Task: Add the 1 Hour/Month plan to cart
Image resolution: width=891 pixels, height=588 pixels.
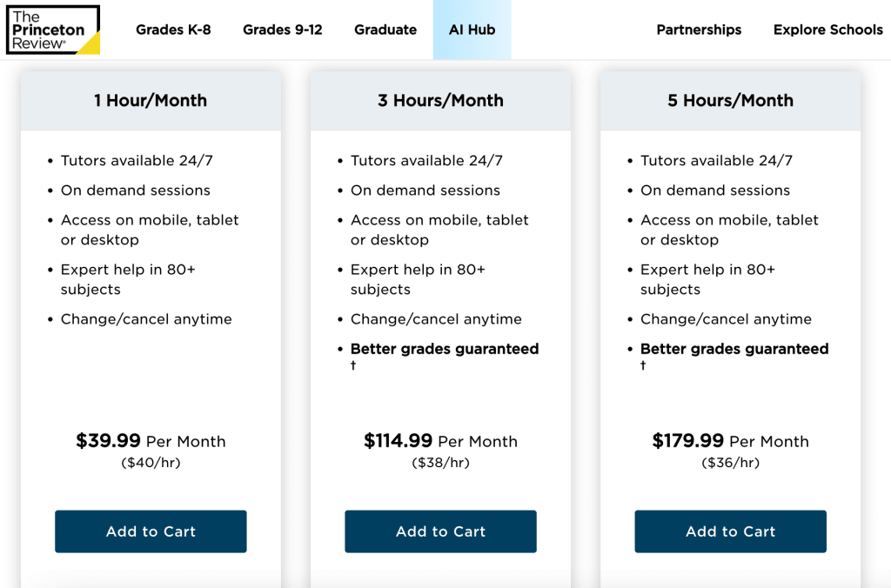Action: click(151, 531)
